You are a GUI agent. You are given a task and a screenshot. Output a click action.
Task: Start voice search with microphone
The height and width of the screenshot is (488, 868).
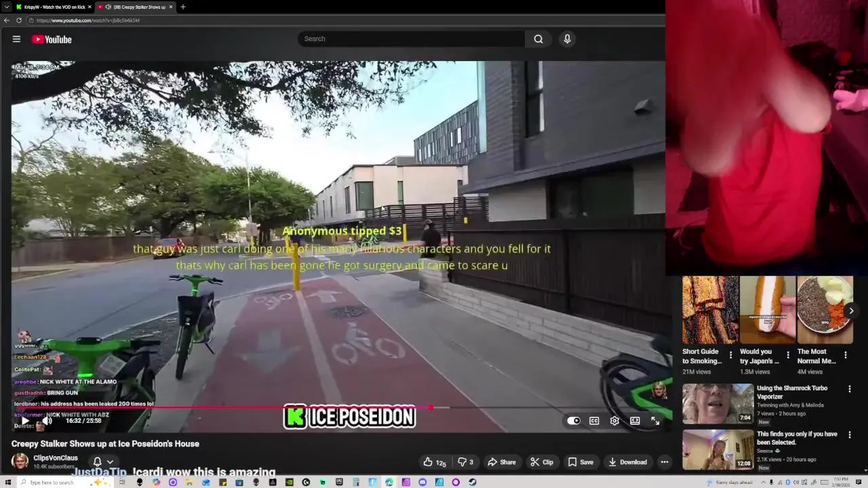[568, 39]
